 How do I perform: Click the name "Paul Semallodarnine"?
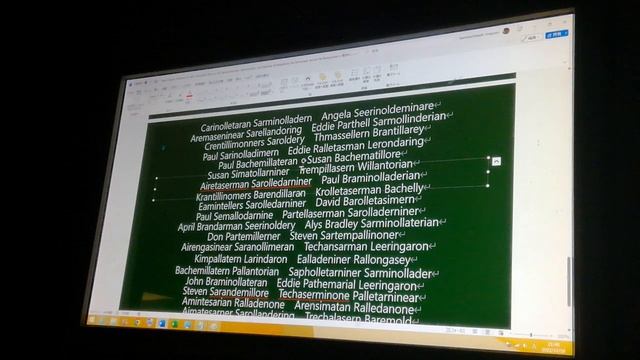coord(234,216)
